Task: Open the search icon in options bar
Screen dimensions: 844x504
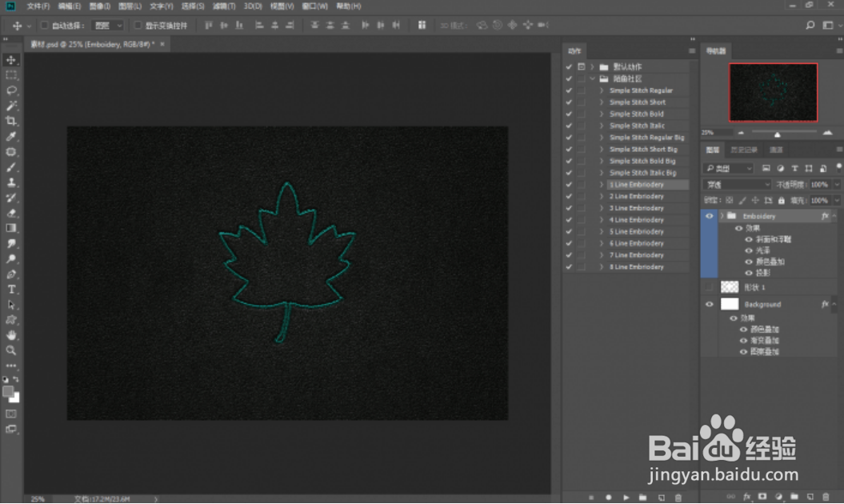Action: (810, 26)
